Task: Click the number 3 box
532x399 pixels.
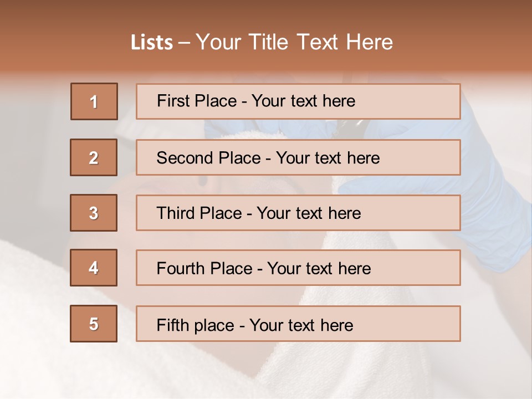Action: [94, 213]
